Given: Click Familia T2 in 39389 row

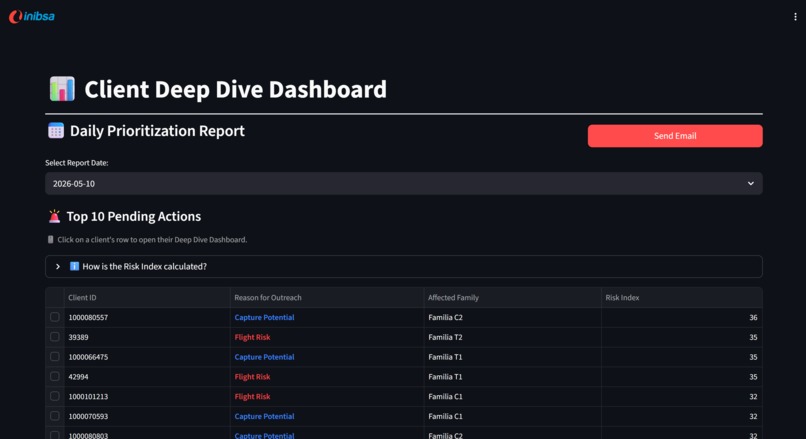Looking at the screenshot, I should pyautogui.click(x=445, y=337).
